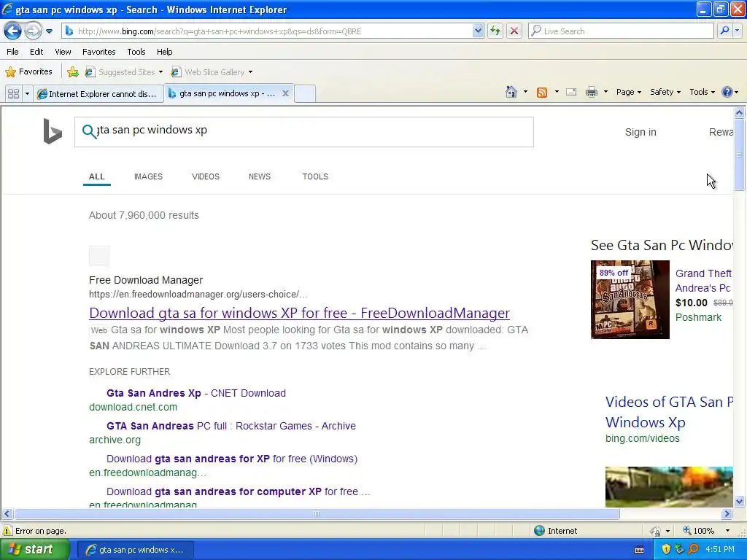Click the RSS Feeds icon
Viewport: 747px width, 560px height.
[x=542, y=93]
